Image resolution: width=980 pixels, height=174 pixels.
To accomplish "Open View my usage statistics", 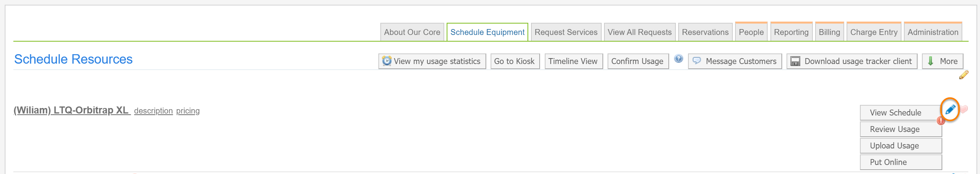I will [432, 61].
